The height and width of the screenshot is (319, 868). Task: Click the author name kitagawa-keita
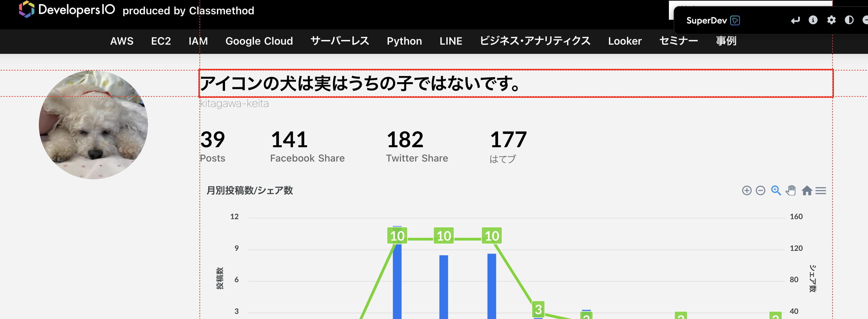pyautogui.click(x=235, y=103)
